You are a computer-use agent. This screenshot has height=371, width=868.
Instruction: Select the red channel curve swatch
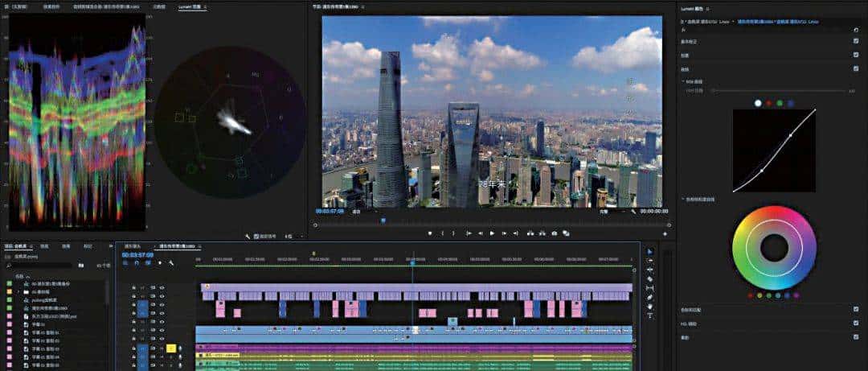coord(768,103)
